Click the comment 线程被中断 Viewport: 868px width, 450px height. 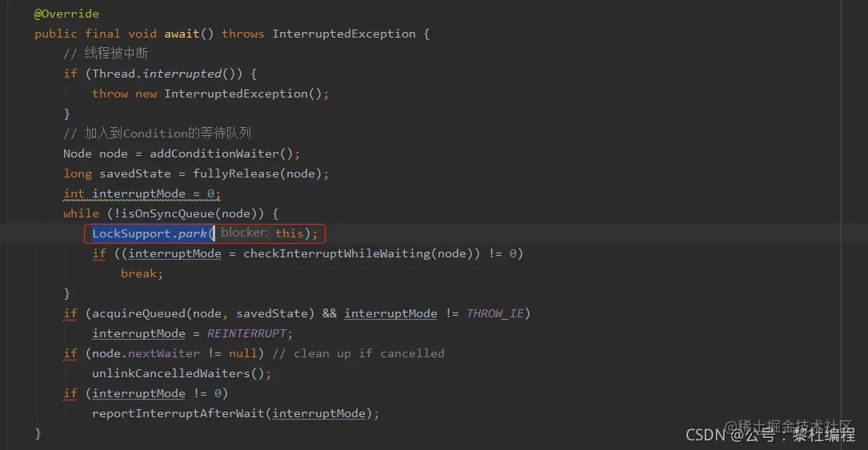pyautogui.click(x=106, y=54)
